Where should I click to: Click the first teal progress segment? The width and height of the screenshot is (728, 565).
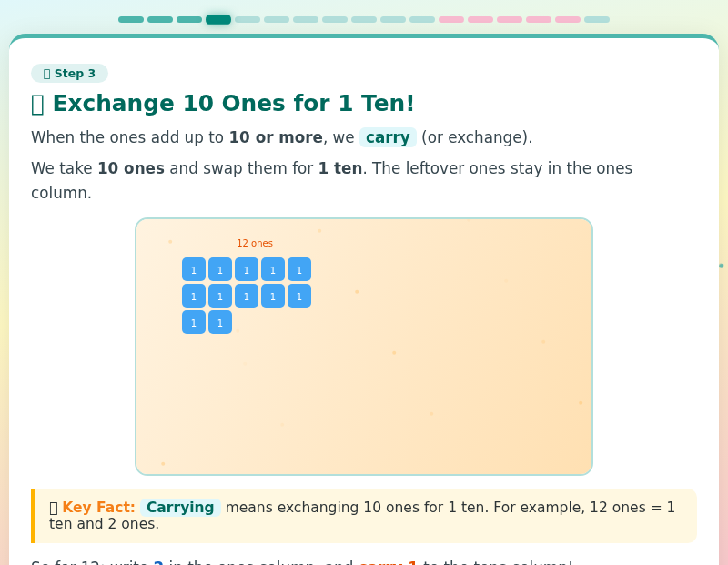tap(131, 18)
